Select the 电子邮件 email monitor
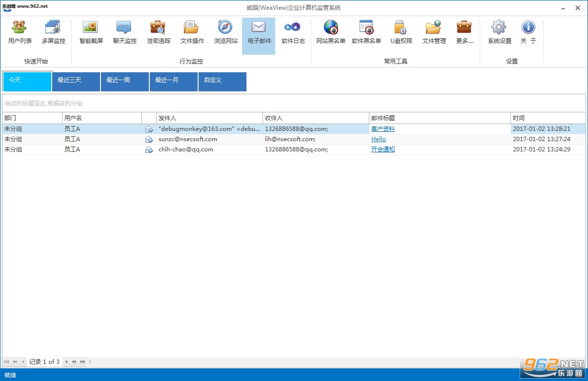Viewport: 588px width, 381px height. pos(259,36)
